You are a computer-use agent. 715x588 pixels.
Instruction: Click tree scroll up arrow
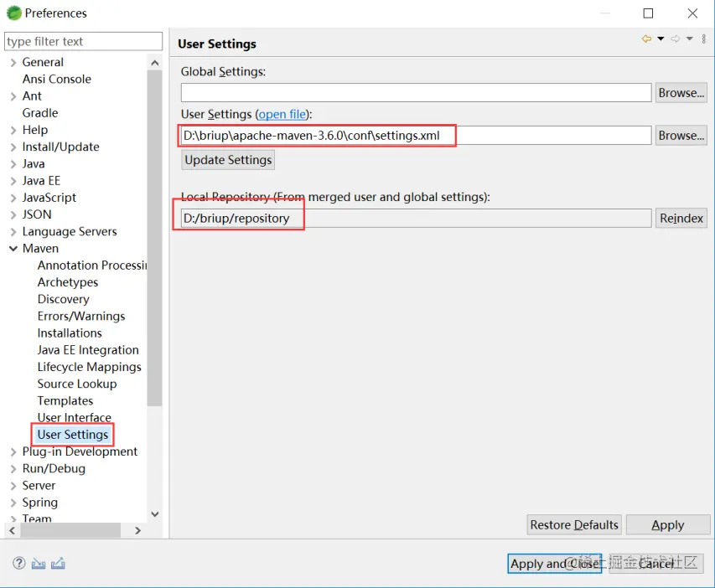[x=155, y=63]
